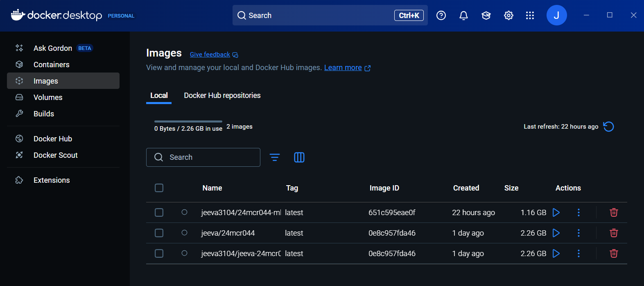Minimize the Docker Desktop window

point(586,15)
